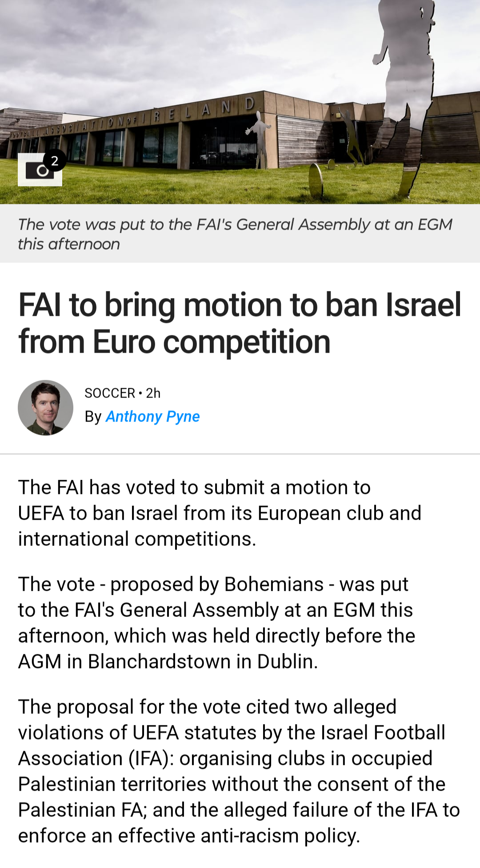The image size is (480, 868).
Task: Tap the word "By" before the author name
Action: pos(93,417)
